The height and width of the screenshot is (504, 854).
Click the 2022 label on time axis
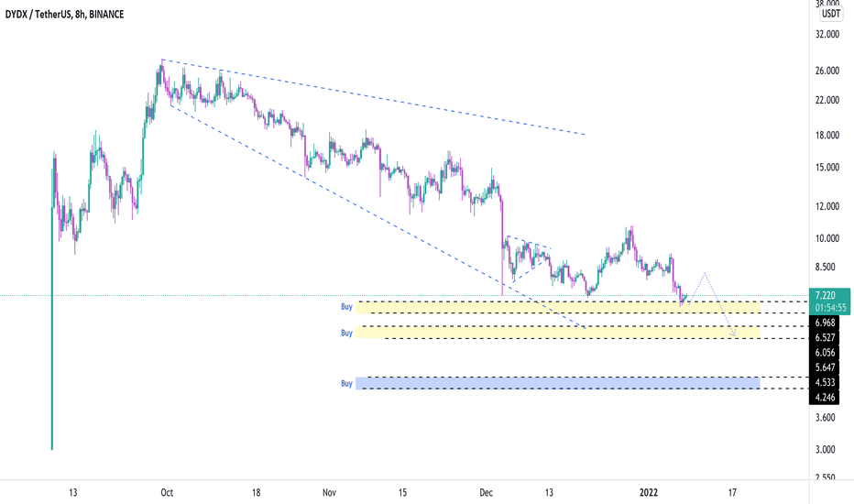click(x=648, y=493)
